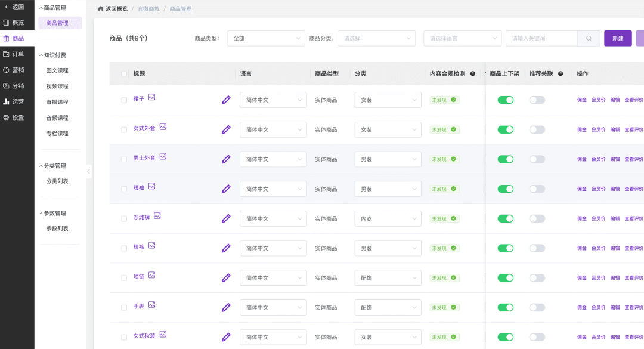Open the 商品分类 请选择 dropdown
644x349 pixels.
tap(376, 38)
